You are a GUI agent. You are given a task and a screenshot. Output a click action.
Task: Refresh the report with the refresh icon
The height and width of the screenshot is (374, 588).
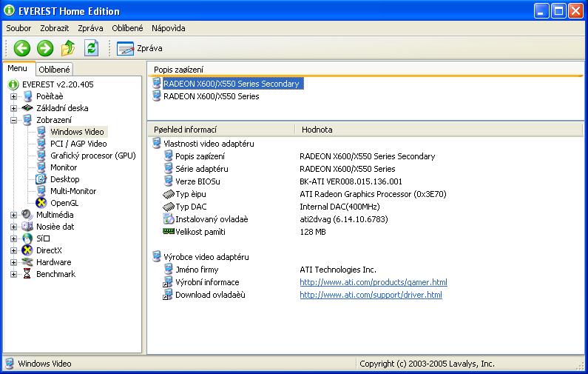(x=91, y=48)
